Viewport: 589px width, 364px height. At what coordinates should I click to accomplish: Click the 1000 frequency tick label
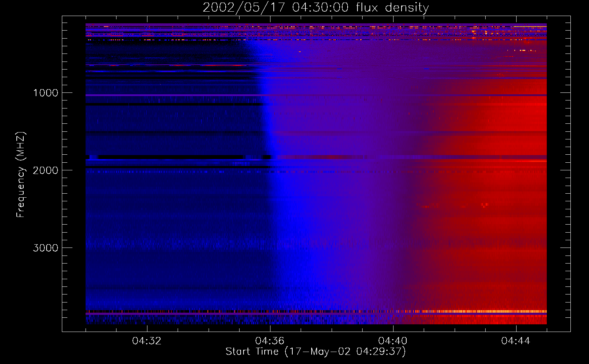coord(46,93)
